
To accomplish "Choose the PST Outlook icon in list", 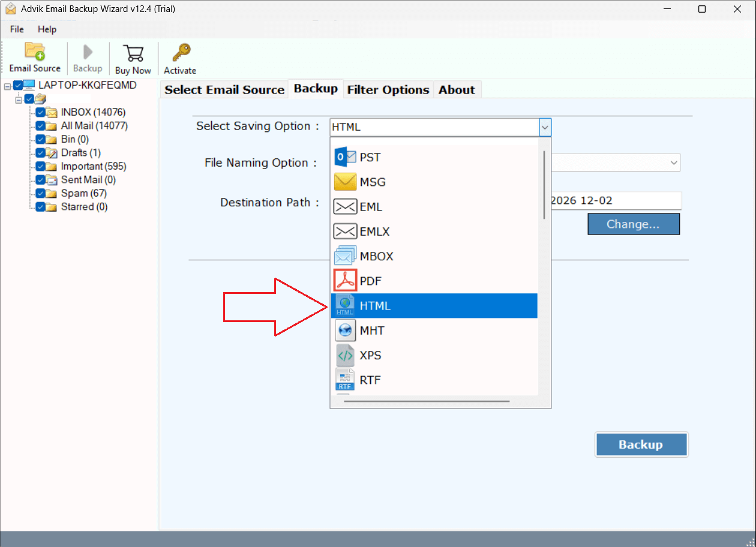I will 345,157.
